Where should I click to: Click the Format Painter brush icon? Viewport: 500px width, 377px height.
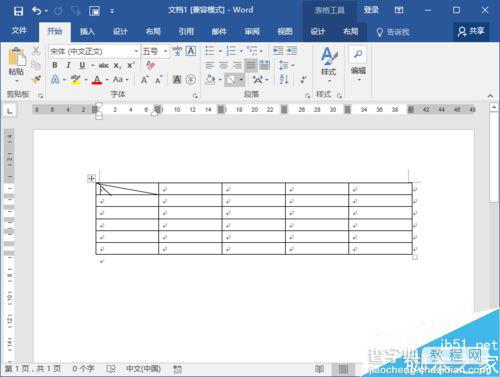(36, 79)
